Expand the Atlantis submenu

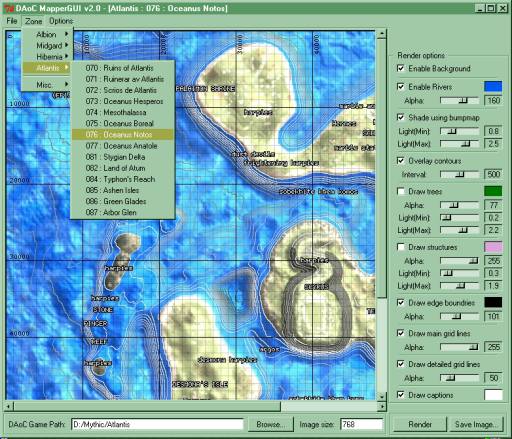(47, 68)
